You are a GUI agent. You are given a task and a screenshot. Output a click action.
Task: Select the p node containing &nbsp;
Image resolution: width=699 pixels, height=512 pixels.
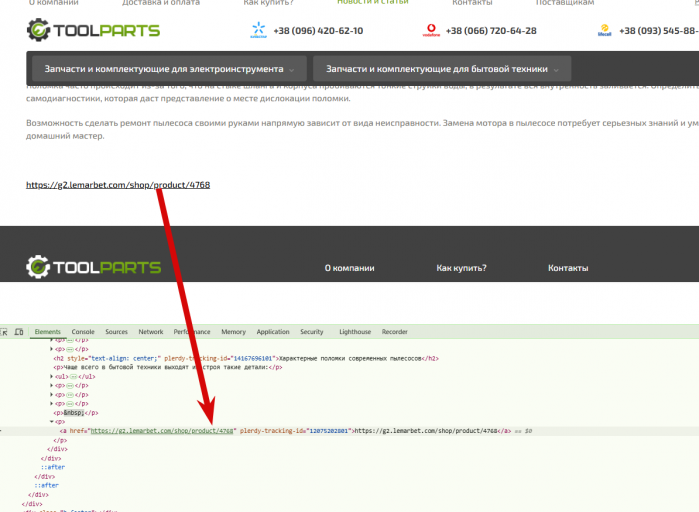pyautogui.click(x=76, y=413)
